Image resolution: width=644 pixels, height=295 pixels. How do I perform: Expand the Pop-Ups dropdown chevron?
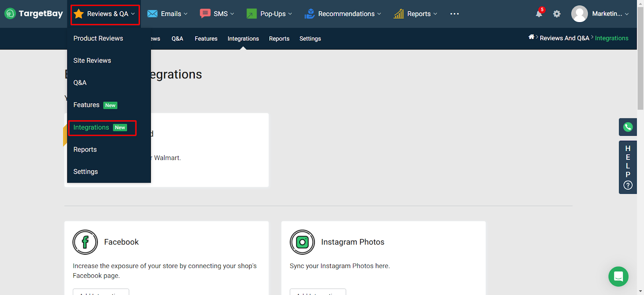click(290, 14)
